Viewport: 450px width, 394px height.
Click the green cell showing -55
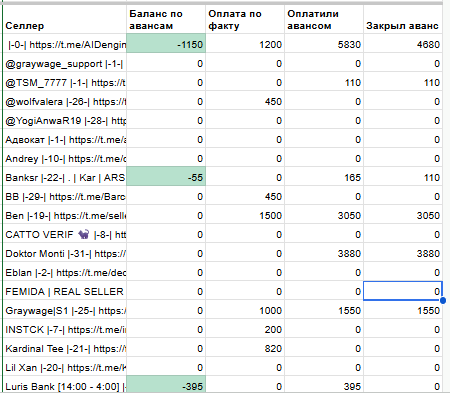point(166,176)
